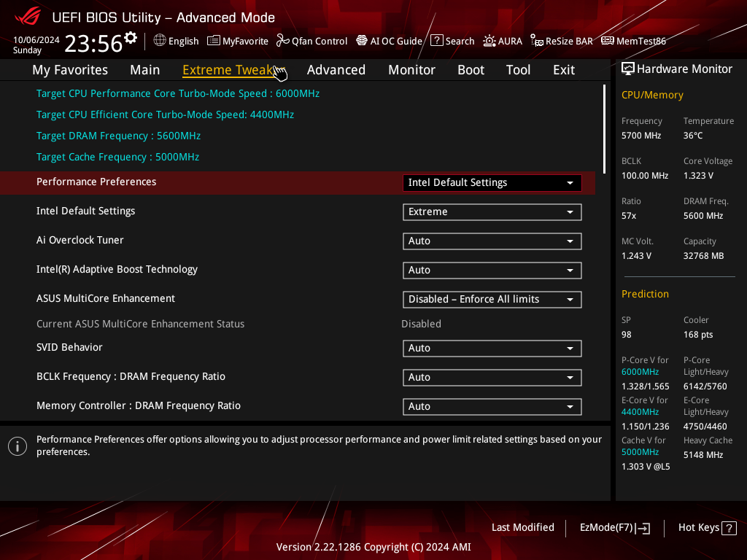
Task: Click Current ASUS MultiCore Enhancement Status text
Action: [141, 324]
